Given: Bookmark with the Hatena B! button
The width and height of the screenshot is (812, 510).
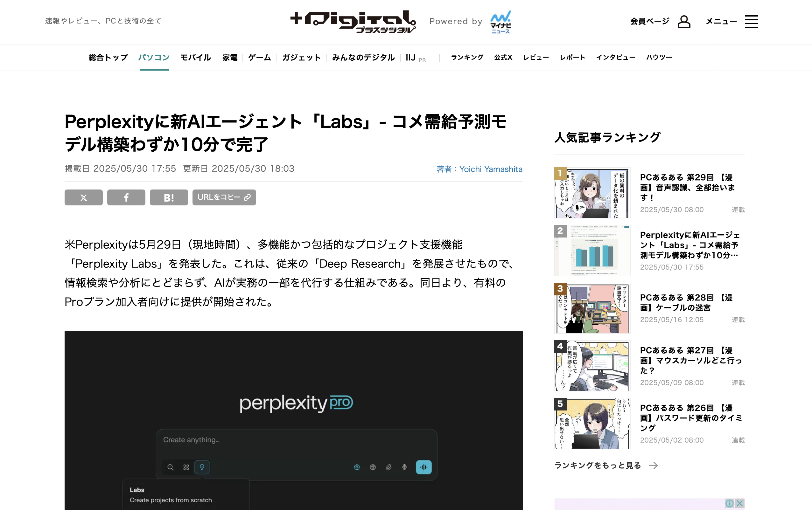Looking at the screenshot, I should click(x=169, y=197).
